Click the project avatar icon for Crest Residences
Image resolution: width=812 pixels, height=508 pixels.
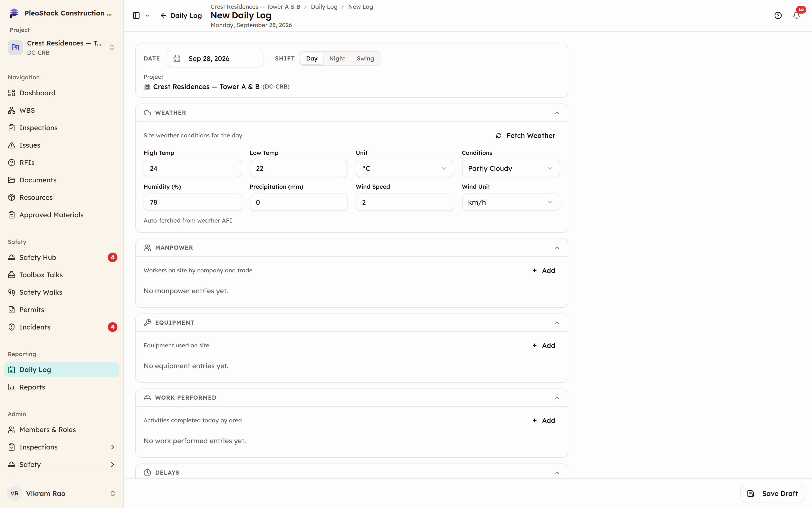15,47
